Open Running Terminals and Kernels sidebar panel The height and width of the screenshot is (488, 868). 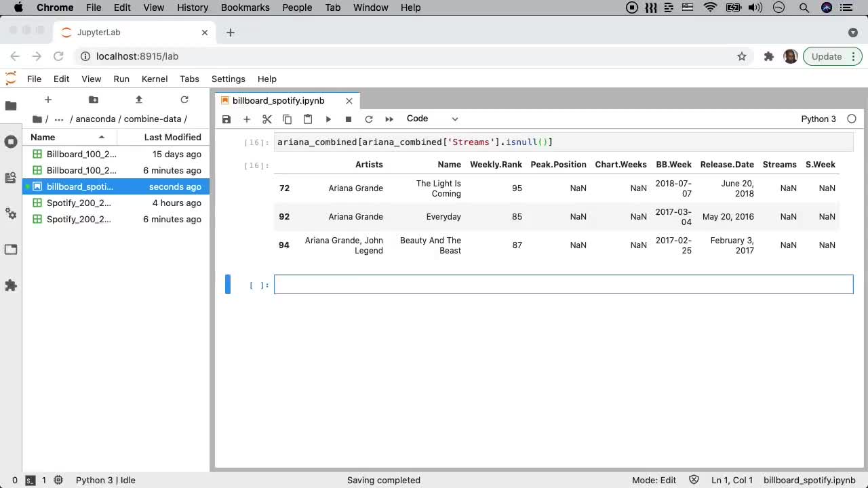(x=11, y=142)
